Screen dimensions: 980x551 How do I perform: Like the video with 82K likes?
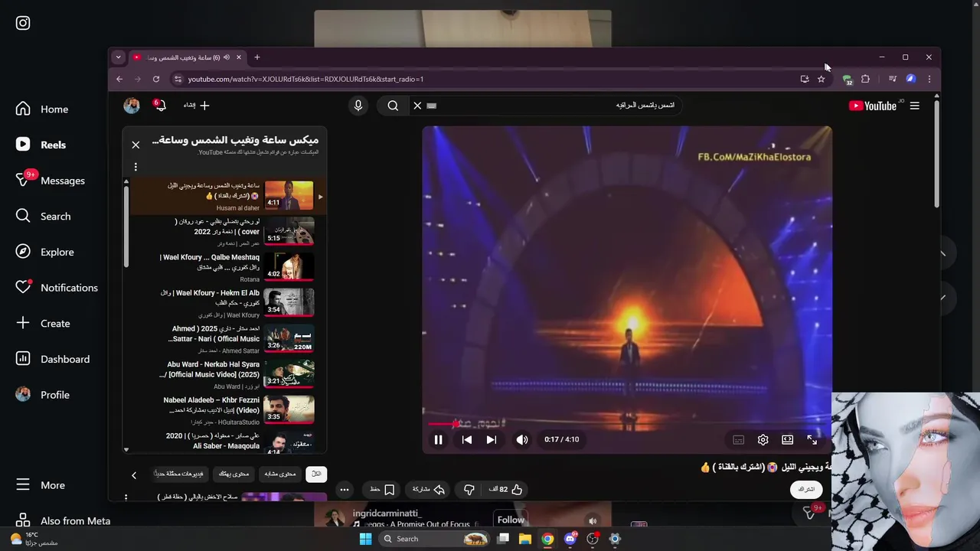click(506, 490)
